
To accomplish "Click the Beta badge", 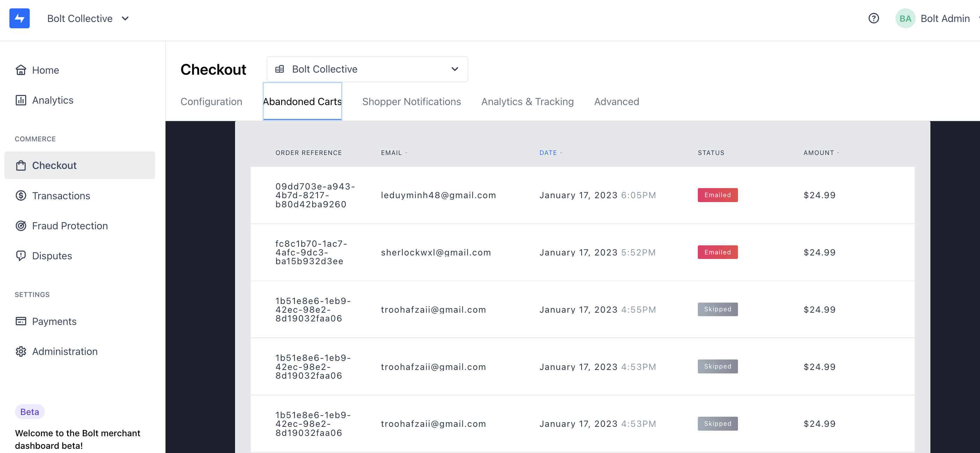I will pyautogui.click(x=30, y=411).
